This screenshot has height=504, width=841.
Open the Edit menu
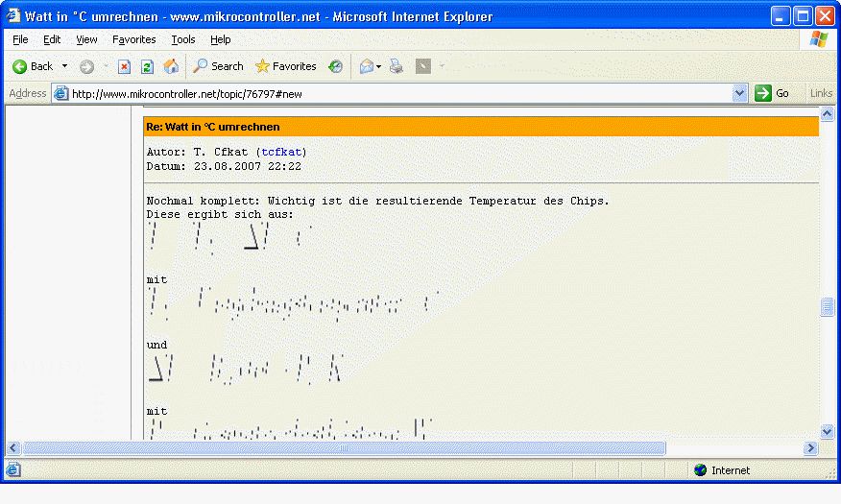pos(52,39)
